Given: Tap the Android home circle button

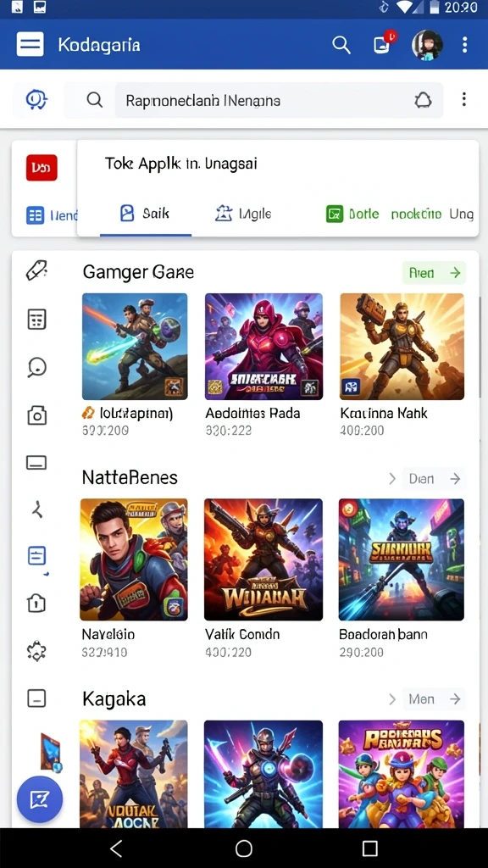Looking at the screenshot, I should tap(244, 848).
